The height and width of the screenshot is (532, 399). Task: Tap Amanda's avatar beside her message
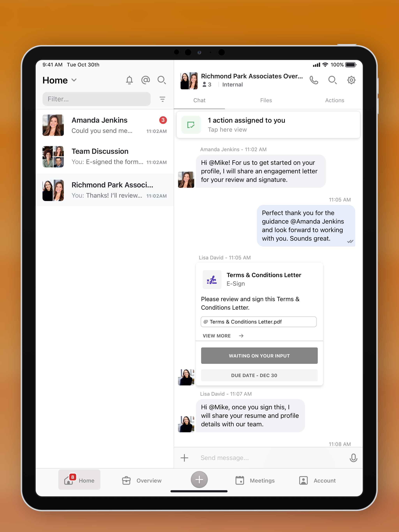[x=186, y=179]
